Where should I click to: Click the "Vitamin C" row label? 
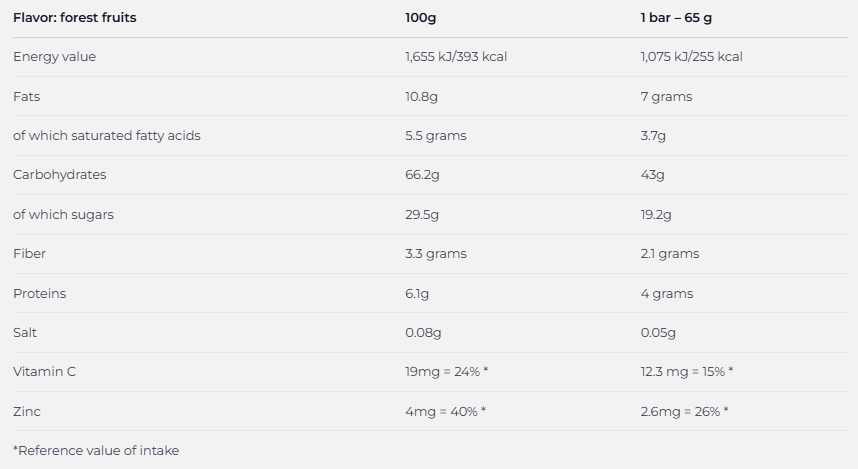tap(44, 372)
